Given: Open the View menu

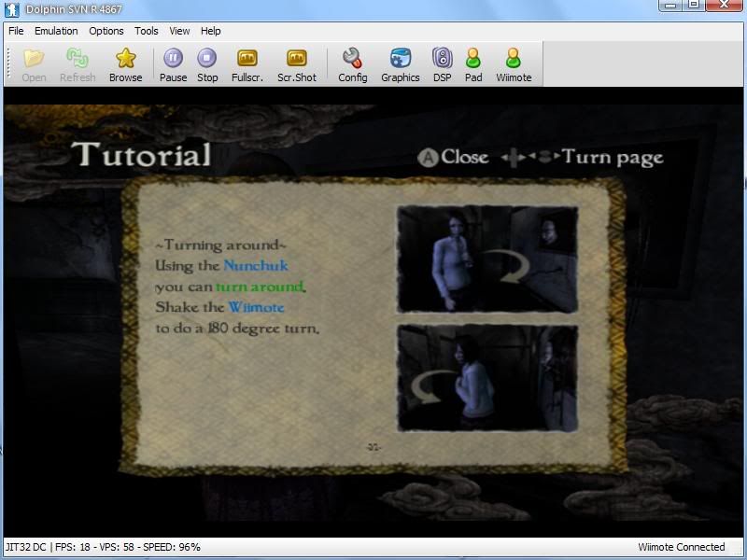Looking at the screenshot, I should pyautogui.click(x=179, y=31).
